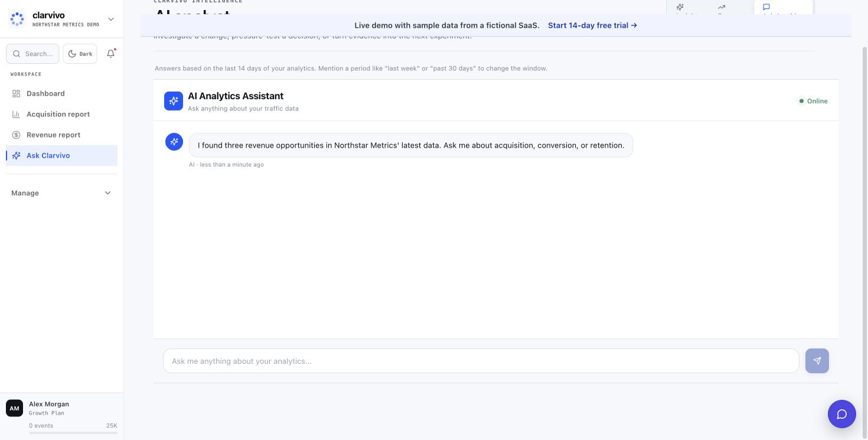
Task: Click the '0 events' usage text
Action: 41,426
